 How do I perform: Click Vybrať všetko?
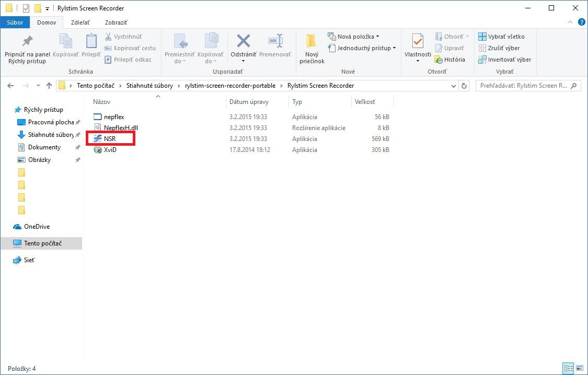click(x=501, y=37)
